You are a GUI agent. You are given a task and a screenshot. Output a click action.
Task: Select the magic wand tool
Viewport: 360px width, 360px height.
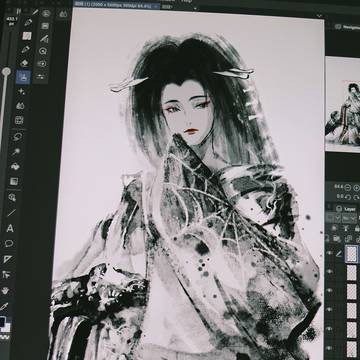tap(16, 152)
